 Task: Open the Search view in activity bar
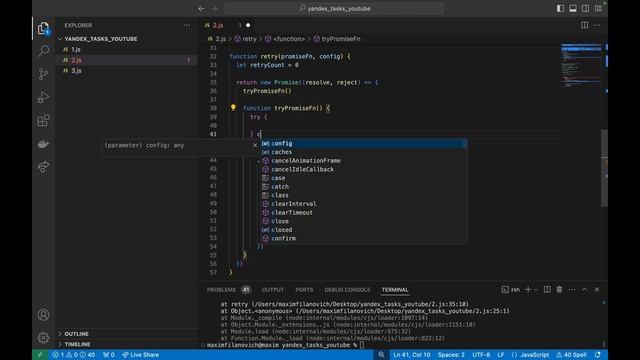tap(43, 51)
